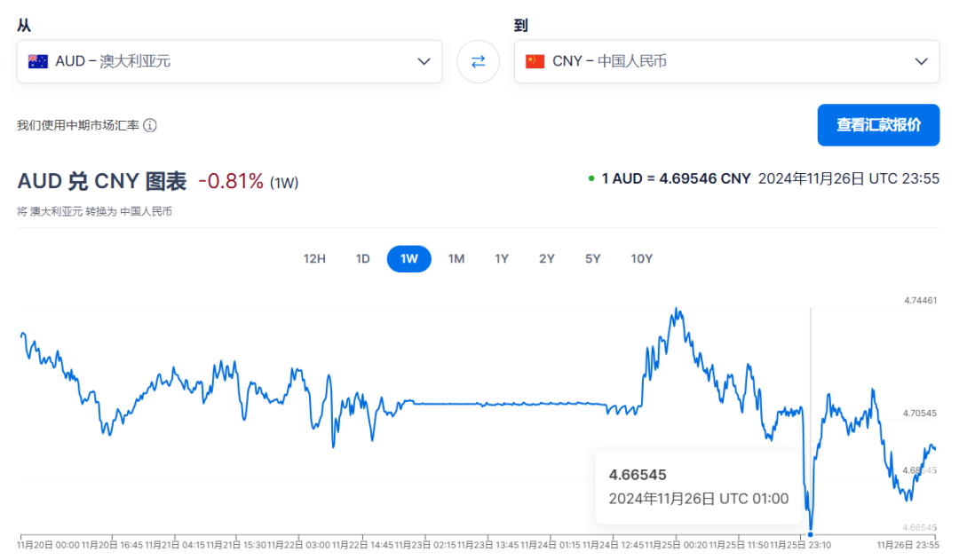Click the Chinese flag icon
This screenshot has width=959, height=560.
tap(535, 61)
